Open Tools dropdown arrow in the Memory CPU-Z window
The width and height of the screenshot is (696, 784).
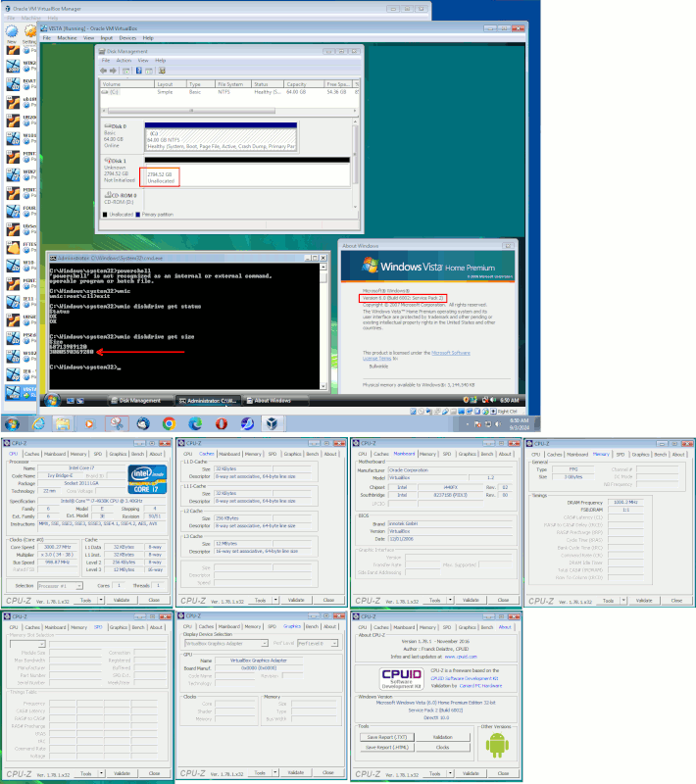(x=623, y=600)
